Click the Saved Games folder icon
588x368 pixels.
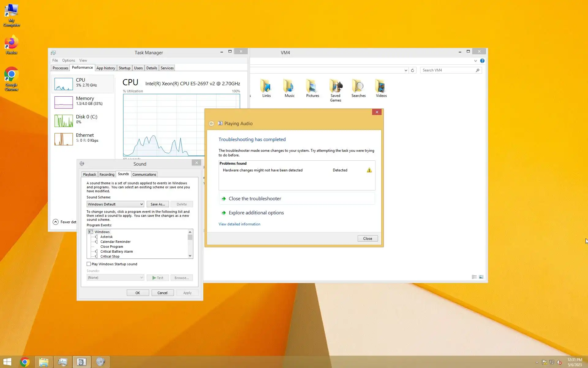336,86
